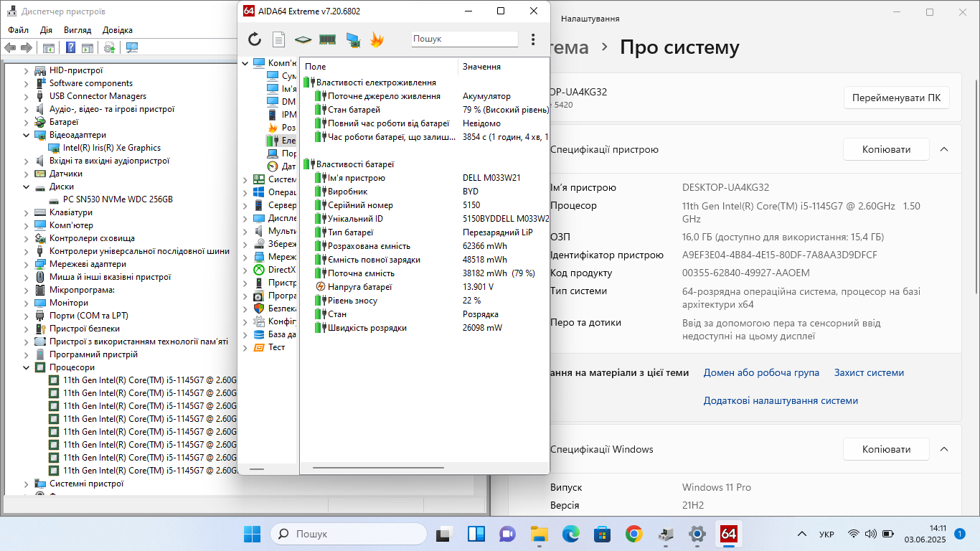Screen dimensions: 980x551
Task: Collapse the Відеоадаптери node
Action: pyautogui.click(x=27, y=135)
